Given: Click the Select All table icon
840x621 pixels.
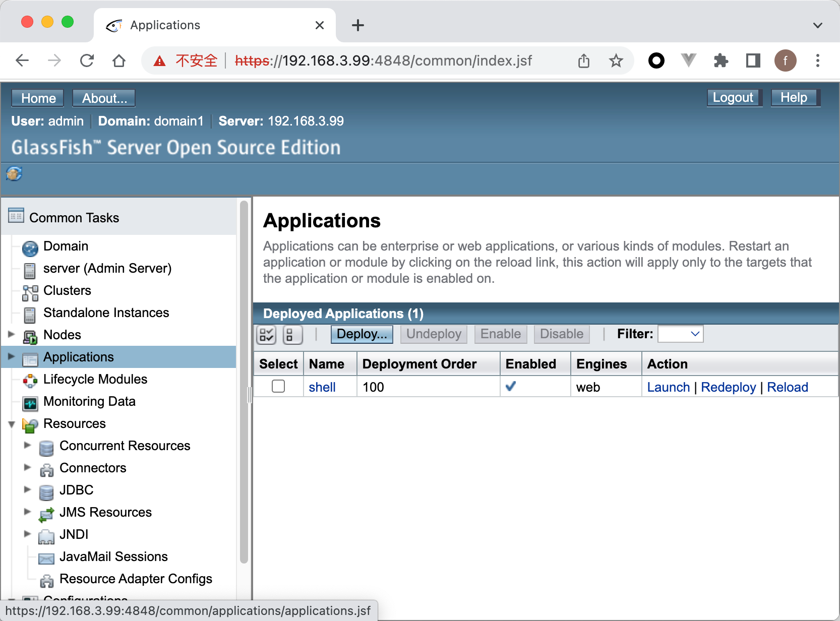Looking at the screenshot, I should (266, 334).
